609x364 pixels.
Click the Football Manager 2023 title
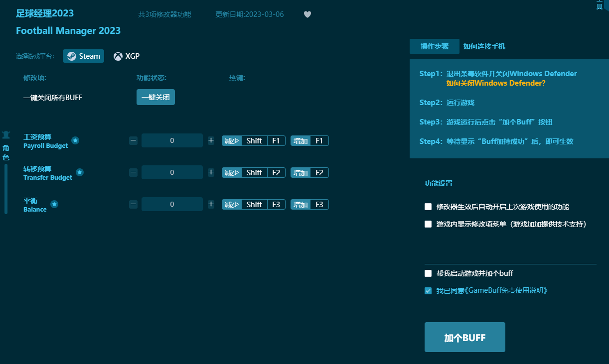pyautogui.click(x=68, y=30)
